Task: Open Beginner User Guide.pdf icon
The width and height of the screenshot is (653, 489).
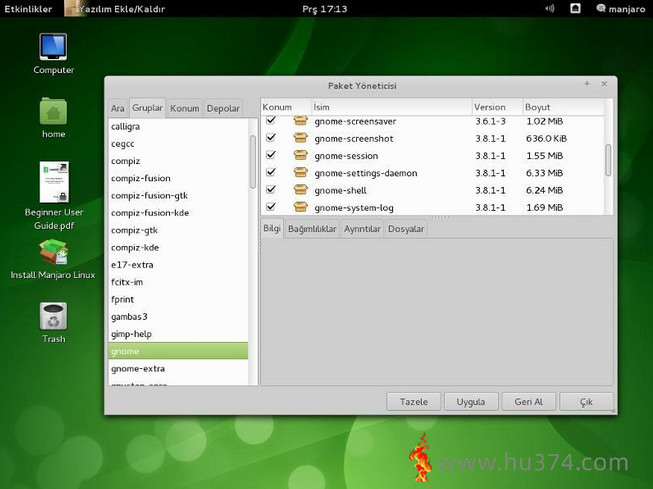Action: [54, 182]
